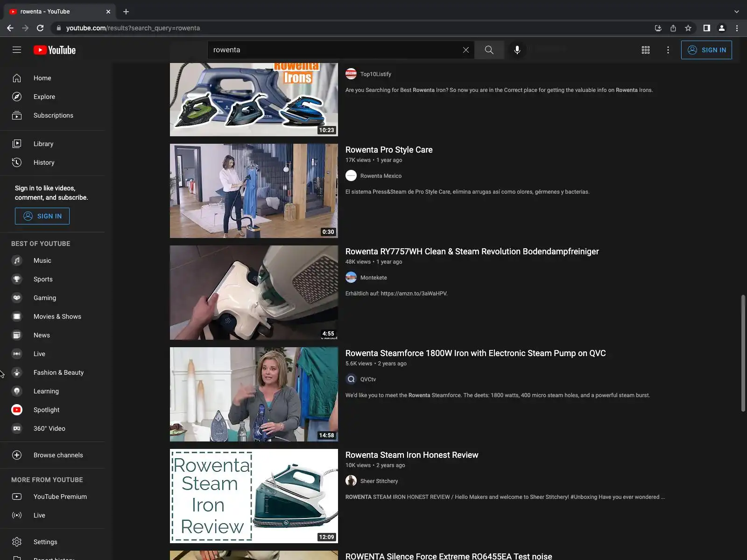Open the Montekete channel avatar
The image size is (747, 560).
[x=351, y=277]
